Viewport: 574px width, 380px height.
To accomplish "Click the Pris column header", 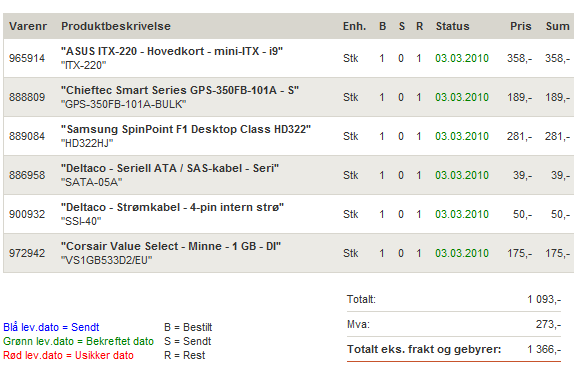I will [x=521, y=26].
